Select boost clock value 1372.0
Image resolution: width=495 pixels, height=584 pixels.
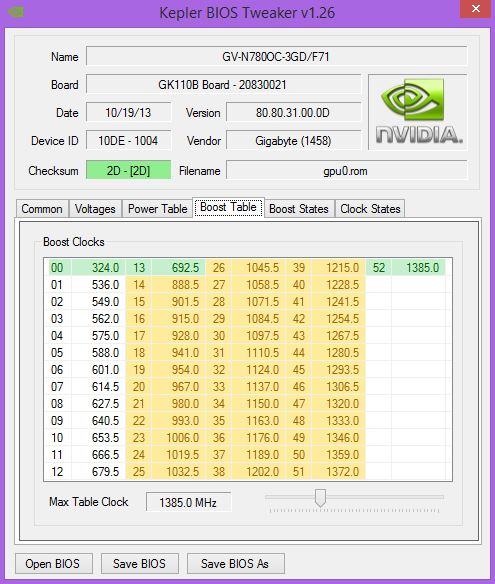point(339,472)
